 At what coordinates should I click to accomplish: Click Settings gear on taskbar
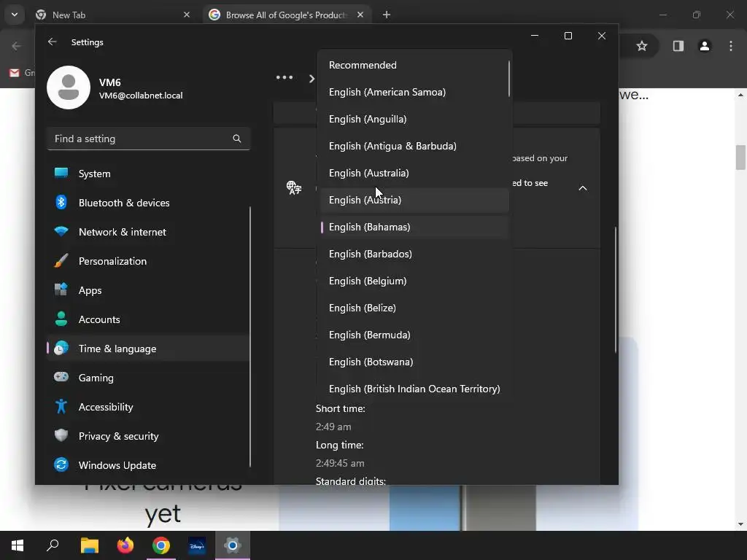233,545
